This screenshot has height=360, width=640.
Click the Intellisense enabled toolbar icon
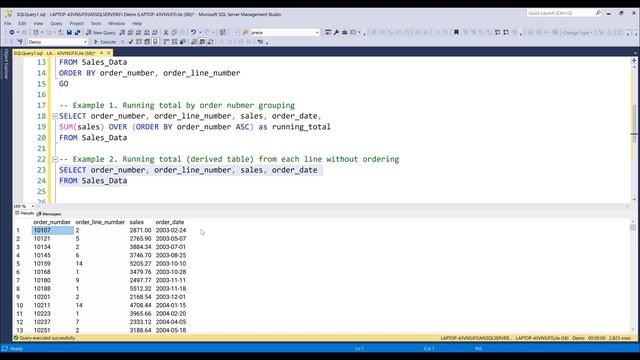tap(155, 42)
